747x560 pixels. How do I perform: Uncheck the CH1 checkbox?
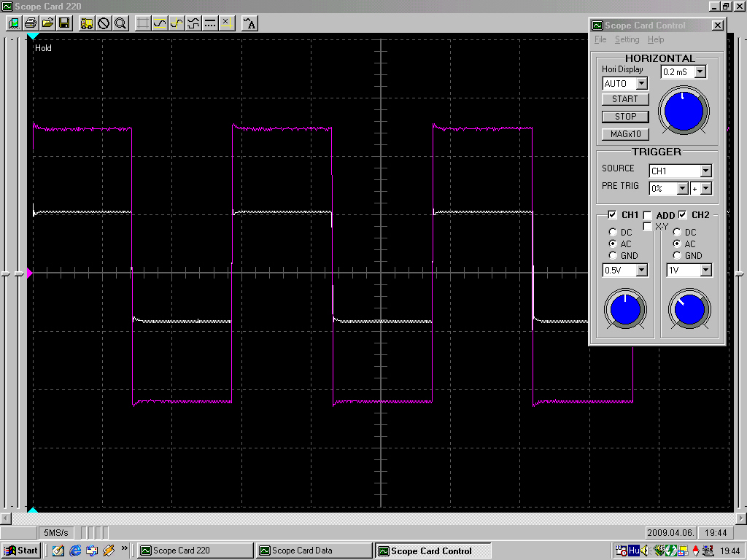612,215
